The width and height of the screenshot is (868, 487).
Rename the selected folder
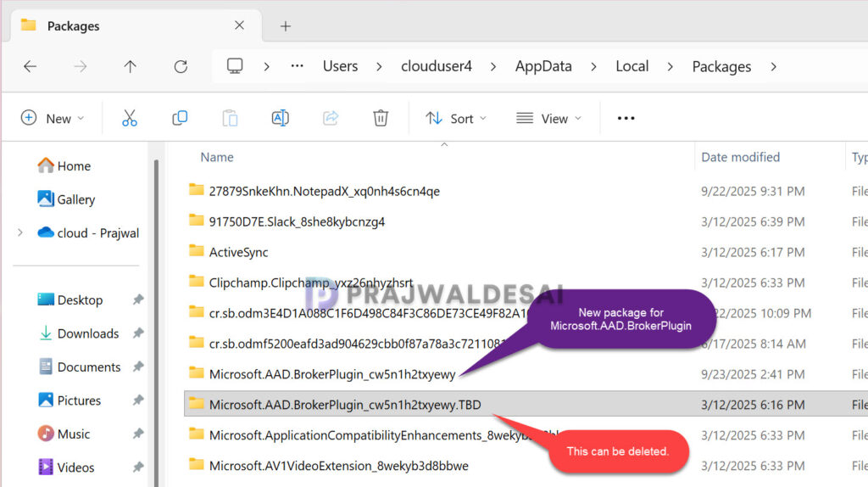click(x=280, y=118)
